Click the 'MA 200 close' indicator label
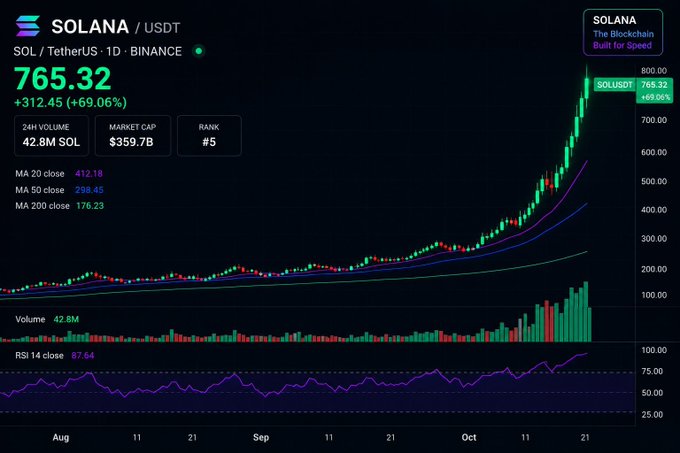680x453 pixels. click(x=42, y=206)
